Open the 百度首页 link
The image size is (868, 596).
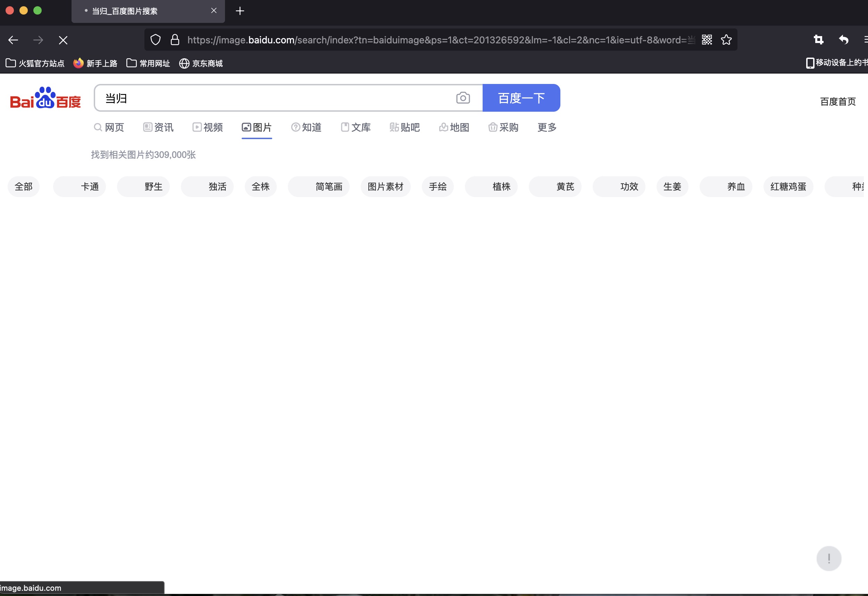(x=837, y=102)
